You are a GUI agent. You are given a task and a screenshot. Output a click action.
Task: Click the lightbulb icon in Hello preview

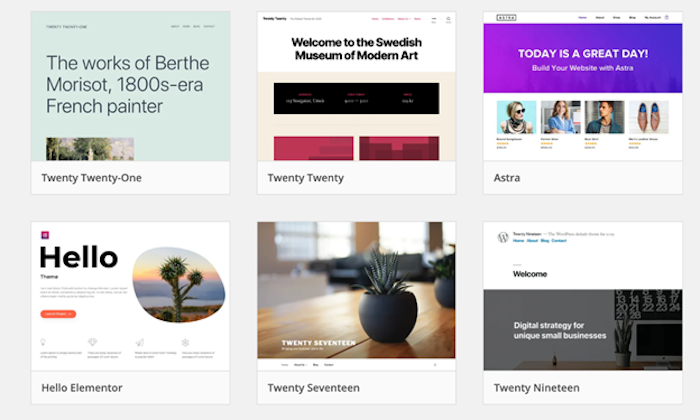43,342
